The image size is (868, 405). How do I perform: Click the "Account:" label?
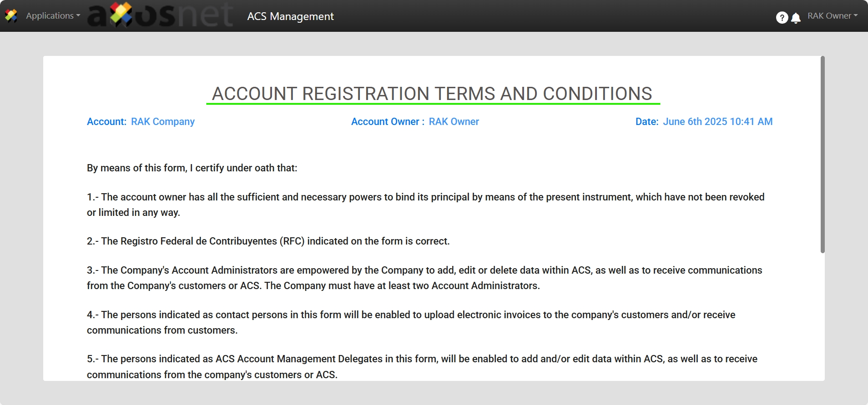106,122
